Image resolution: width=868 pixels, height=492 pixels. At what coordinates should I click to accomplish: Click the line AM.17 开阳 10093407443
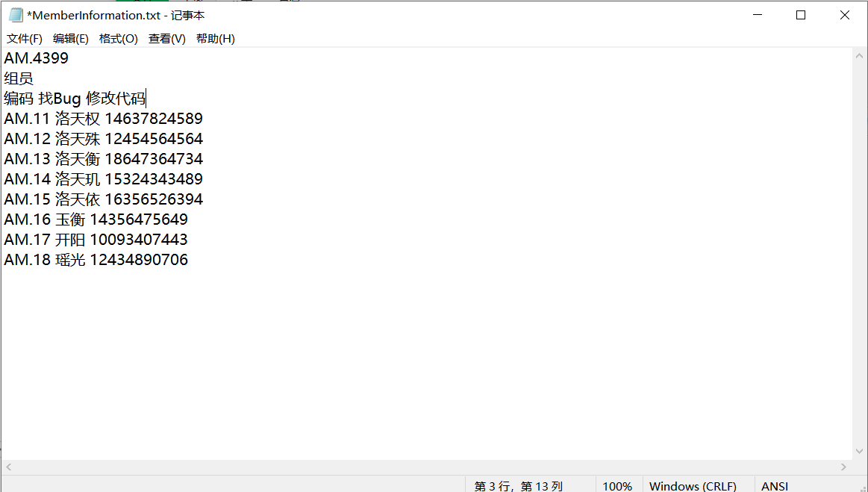(x=96, y=240)
